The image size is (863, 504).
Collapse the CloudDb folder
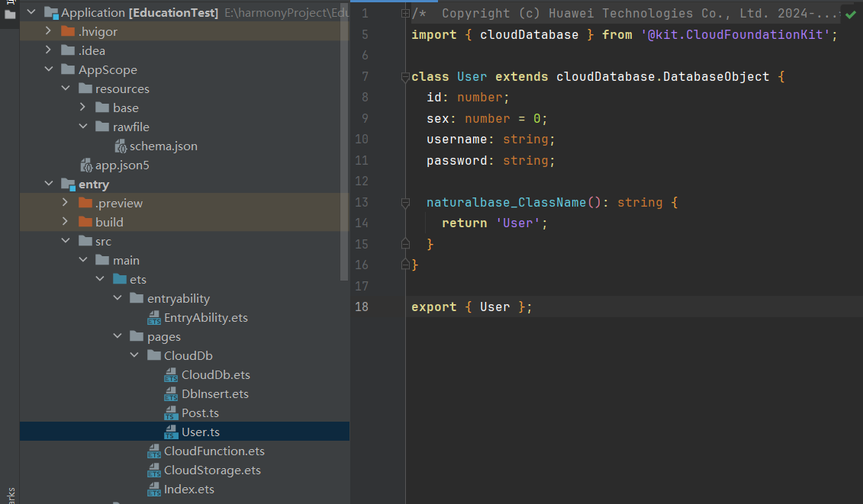(135, 355)
